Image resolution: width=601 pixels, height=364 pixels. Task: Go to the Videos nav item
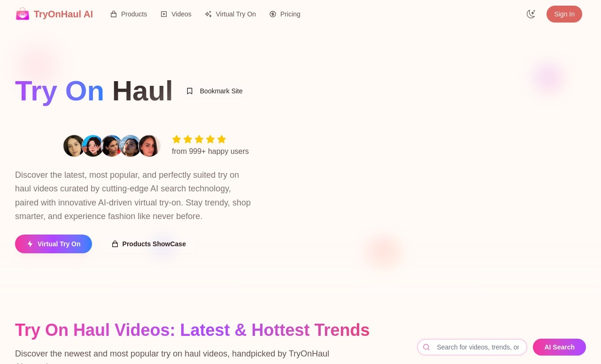176,14
